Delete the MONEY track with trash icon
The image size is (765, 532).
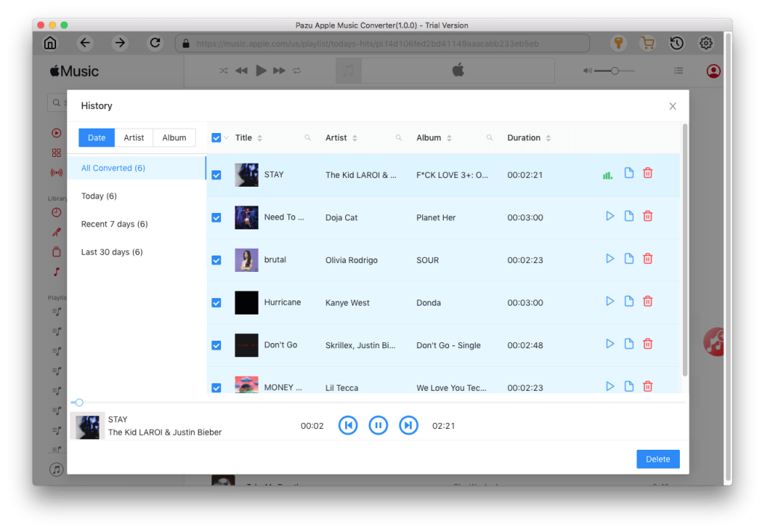[648, 386]
